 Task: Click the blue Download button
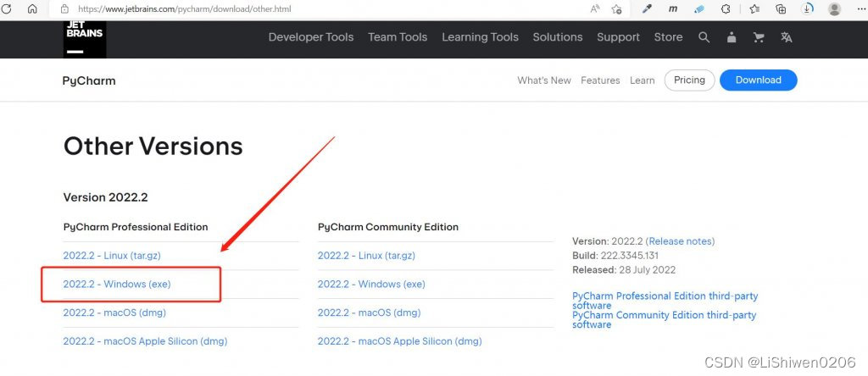[759, 80]
